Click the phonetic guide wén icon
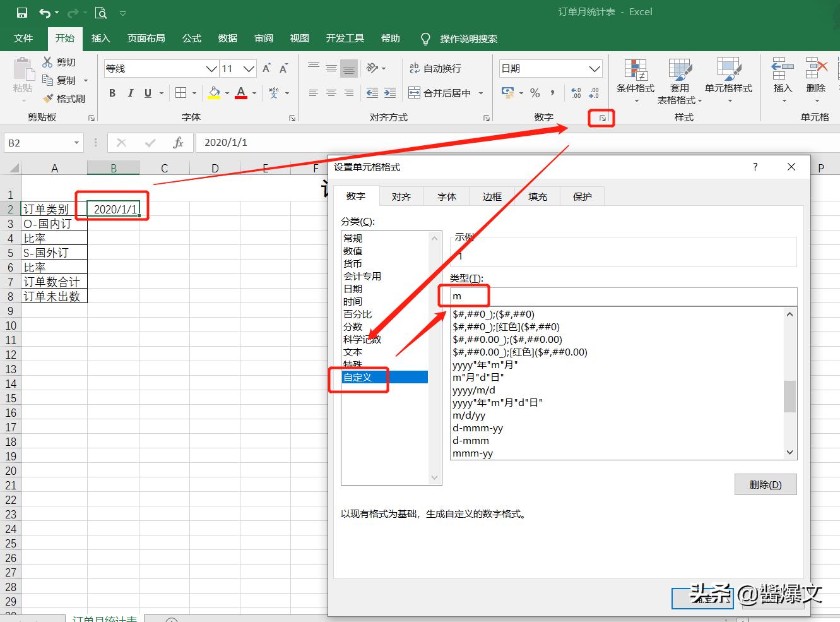The image size is (840, 622). coord(273,93)
